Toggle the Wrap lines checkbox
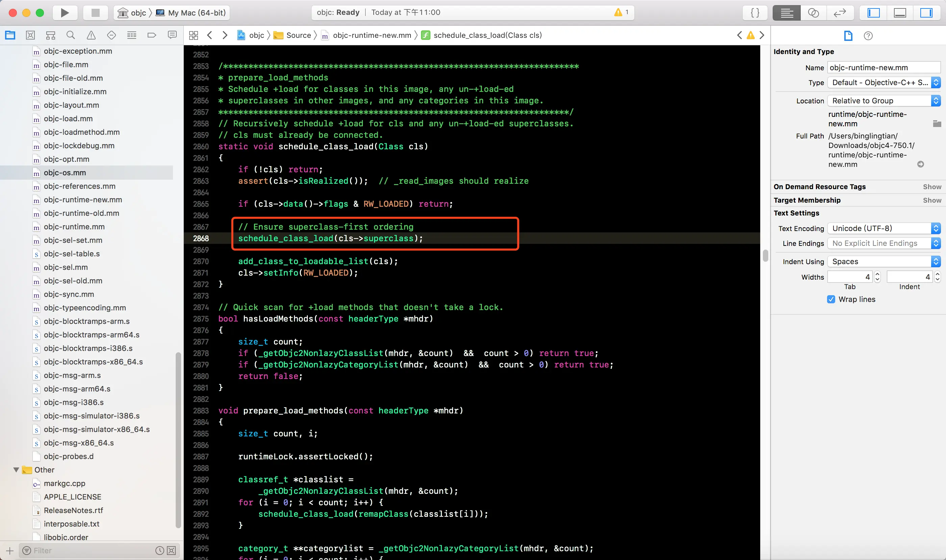Viewport: 946px width, 560px height. tap(830, 299)
